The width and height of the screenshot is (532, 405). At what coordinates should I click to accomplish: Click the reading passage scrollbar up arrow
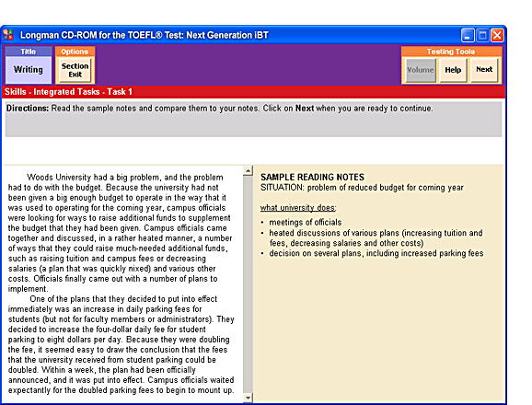(x=248, y=170)
